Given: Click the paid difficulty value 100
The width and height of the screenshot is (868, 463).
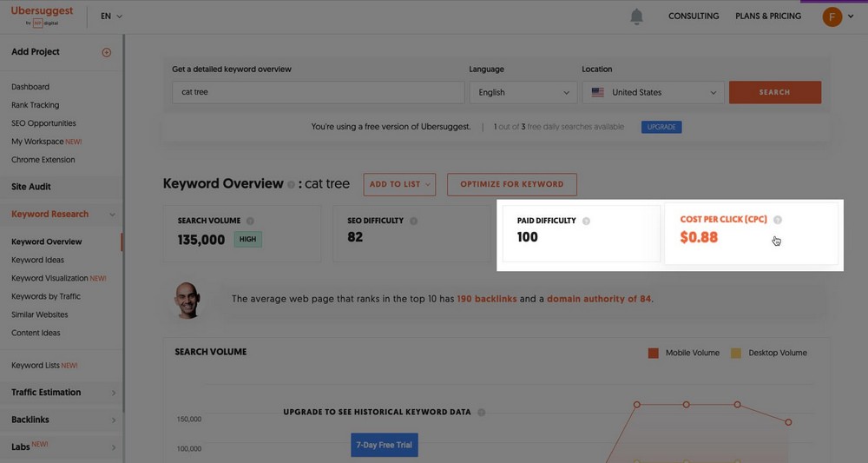Looking at the screenshot, I should [x=527, y=238].
